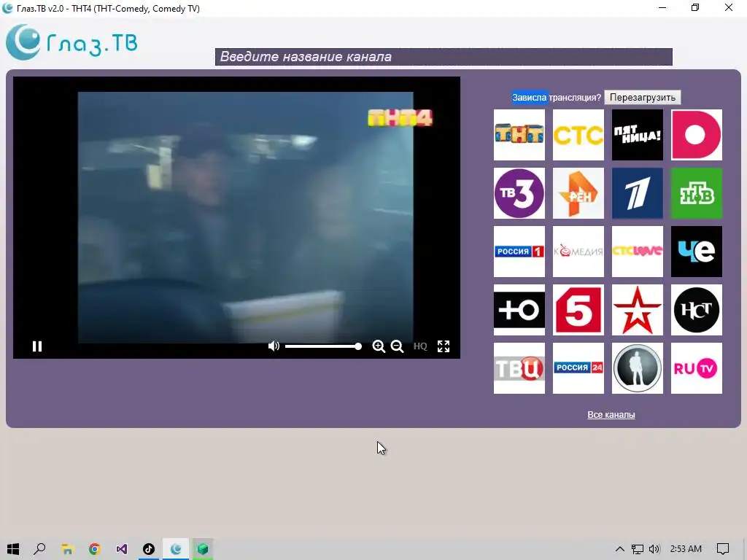Image resolution: width=747 pixels, height=560 pixels.
Task: Open the Все каналы link
Action: click(x=611, y=415)
